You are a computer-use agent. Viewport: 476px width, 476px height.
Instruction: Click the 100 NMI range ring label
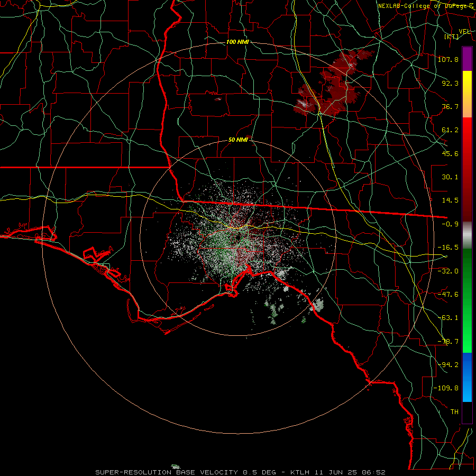(x=237, y=42)
